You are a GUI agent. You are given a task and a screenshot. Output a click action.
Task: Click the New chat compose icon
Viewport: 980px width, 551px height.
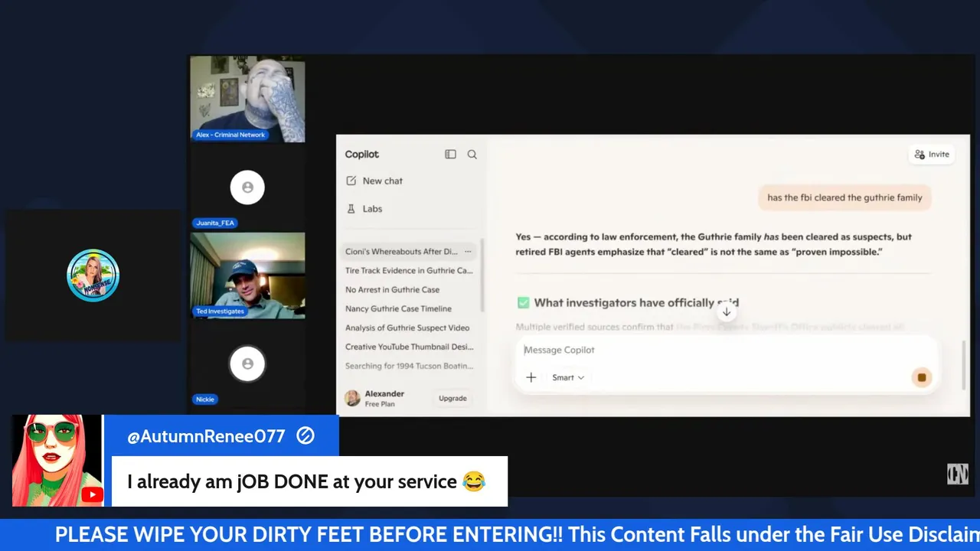351,181
